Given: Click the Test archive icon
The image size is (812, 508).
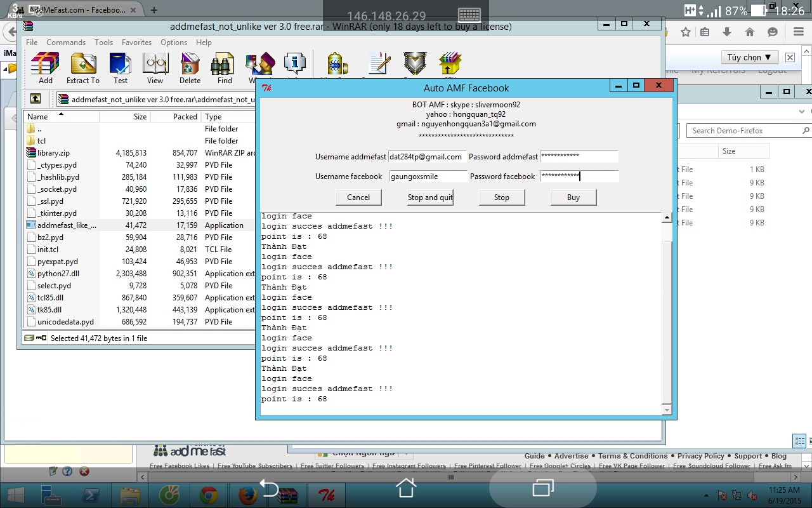Looking at the screenshot, I should (121, 63).
